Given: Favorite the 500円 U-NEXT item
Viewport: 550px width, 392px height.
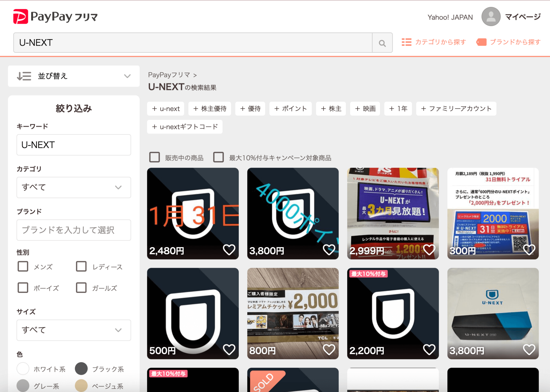Looking at the screenshot, I should pos(229,349).
